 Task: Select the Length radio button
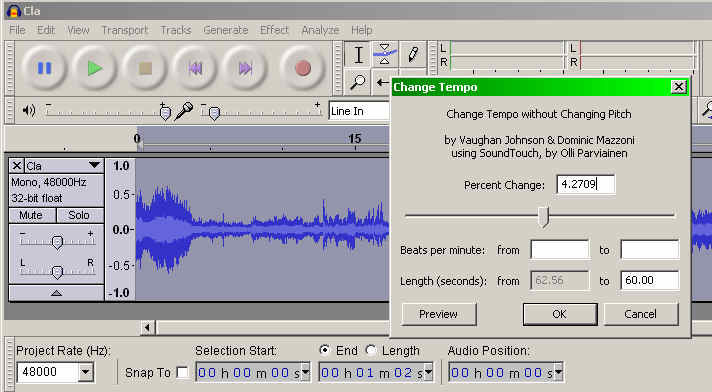[x=371, y=350]
